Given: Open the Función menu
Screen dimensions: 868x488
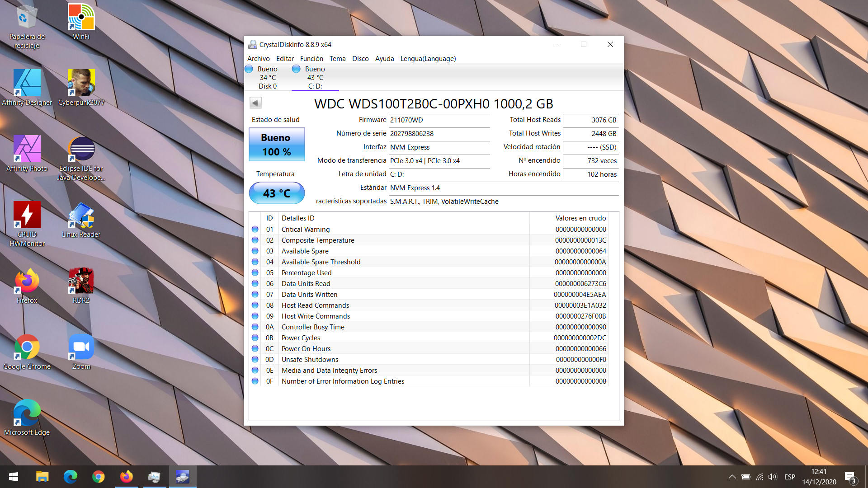Looking at the screenshot, I should coord(311,59).
